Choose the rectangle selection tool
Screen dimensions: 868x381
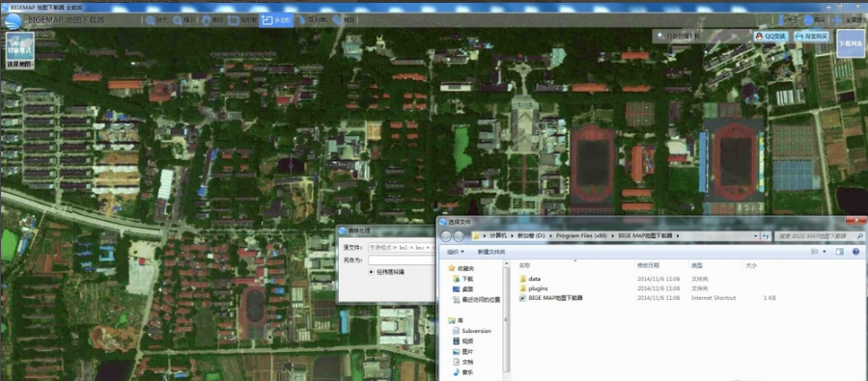point(242,20)
